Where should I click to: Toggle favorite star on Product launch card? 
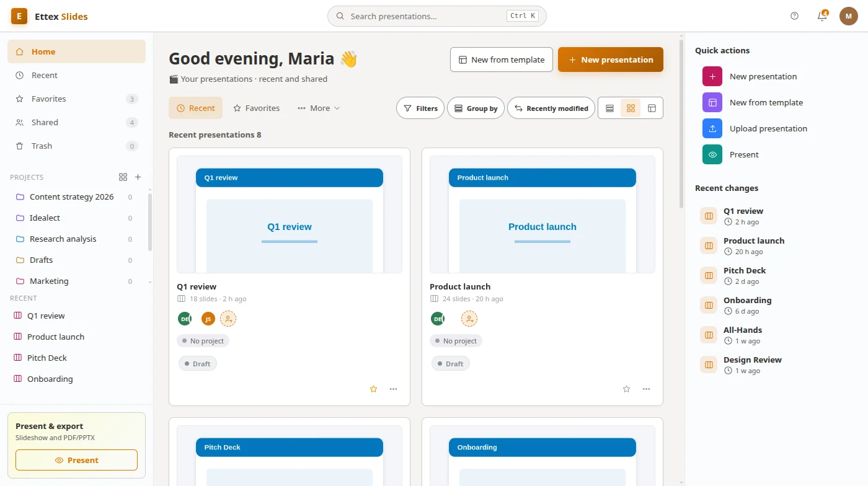(x=626, y=389)
